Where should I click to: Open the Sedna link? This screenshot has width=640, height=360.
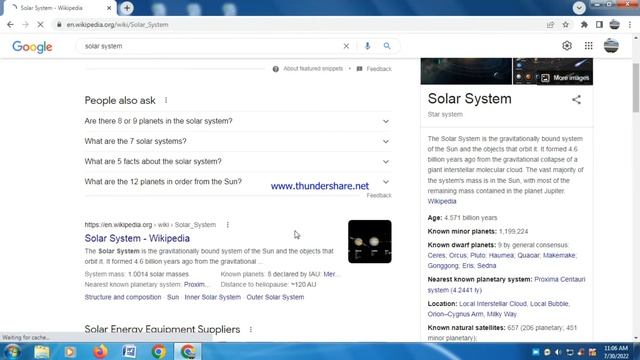coord(487,266)
